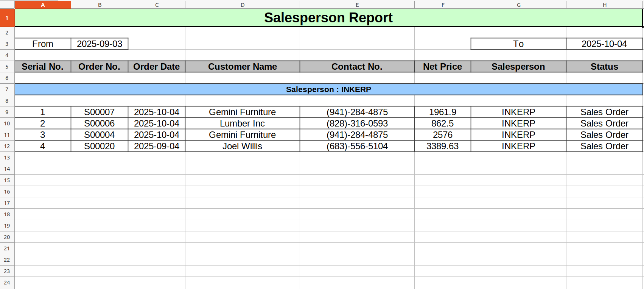Select contact number (828)-316-0593
Image resolution: width=644 pixels, height=289 pixels.
click(x=357, y=123)
